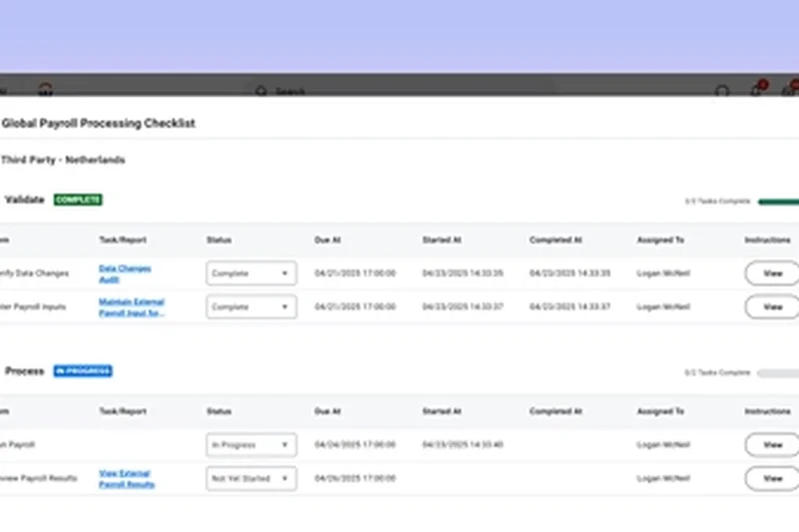Click the Enter Payroll Inputs item name

tap(33, 307)
